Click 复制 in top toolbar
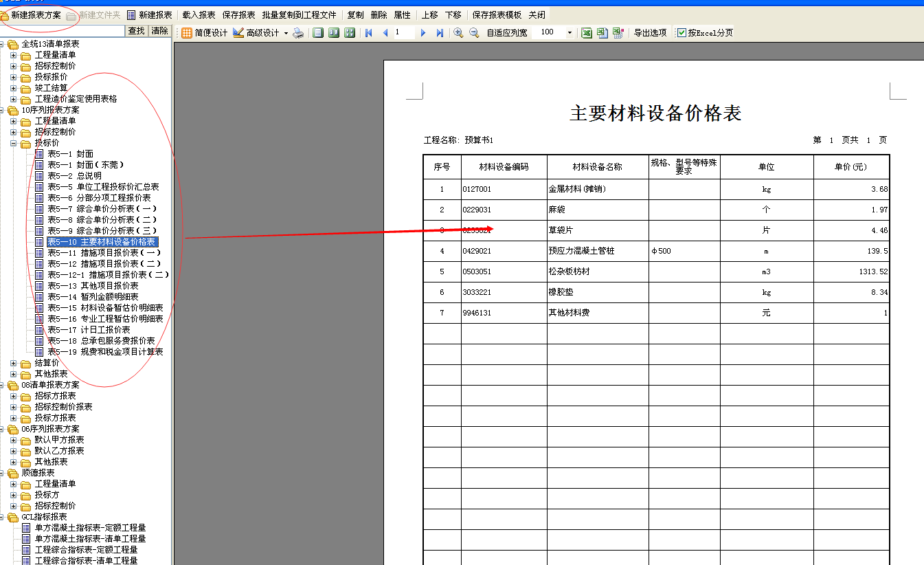Viewport: 924px width, 565px height. [x=355, y=14]
